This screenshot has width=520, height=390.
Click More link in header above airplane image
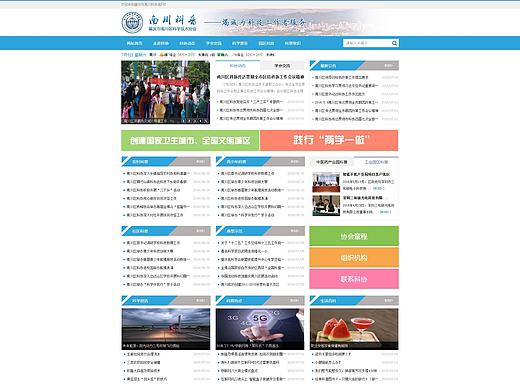tap(200, 300)
